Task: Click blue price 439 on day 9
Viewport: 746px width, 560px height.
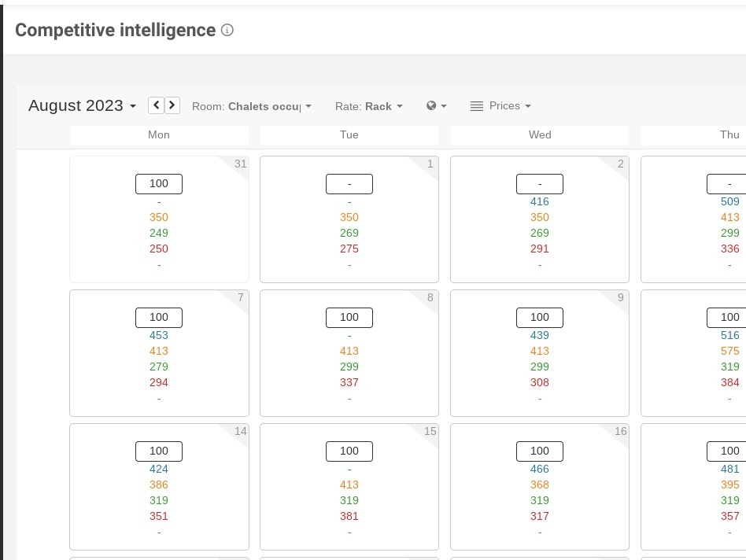Action: pyautogui.click(x=540, y=335)
